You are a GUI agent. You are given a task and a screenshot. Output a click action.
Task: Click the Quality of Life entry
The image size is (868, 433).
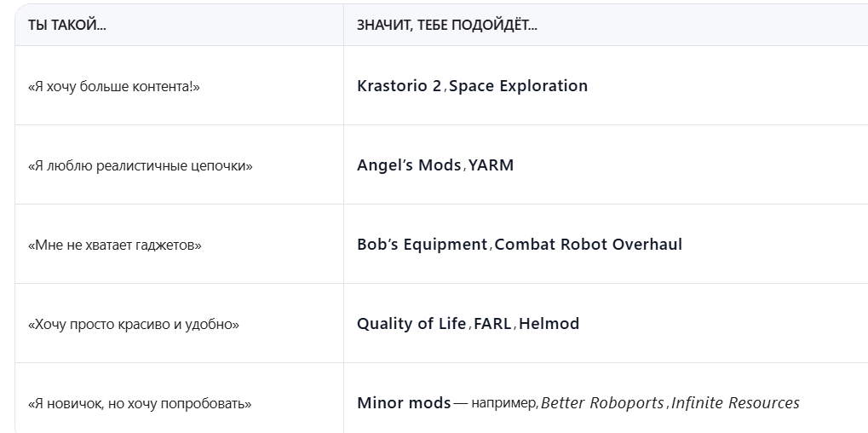pyautogui.click(x=411, y=324)
